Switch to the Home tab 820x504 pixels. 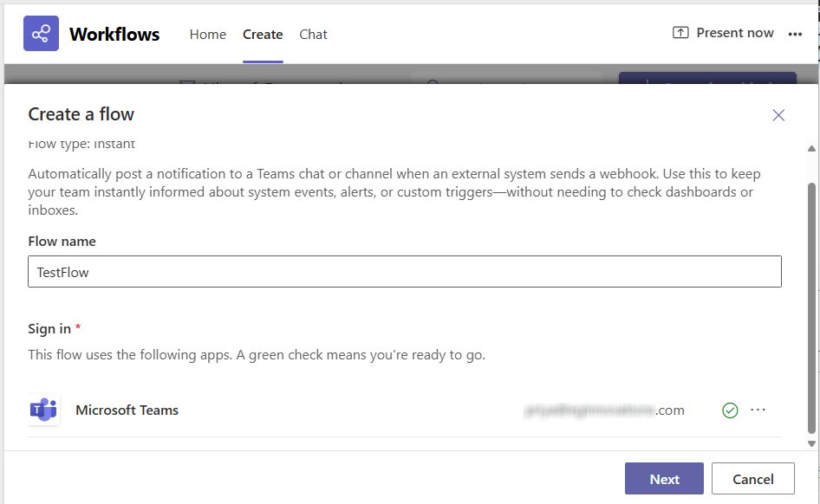click(x=208, y=35)
